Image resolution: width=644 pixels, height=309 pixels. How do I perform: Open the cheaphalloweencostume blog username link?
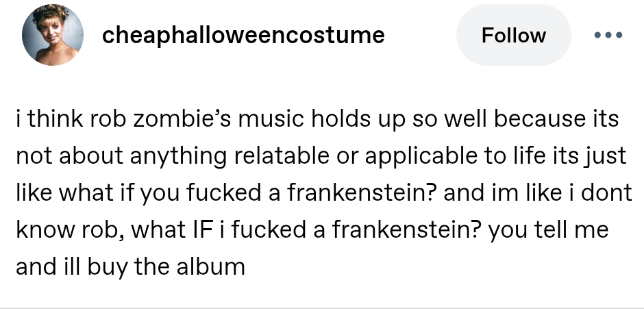243,35
